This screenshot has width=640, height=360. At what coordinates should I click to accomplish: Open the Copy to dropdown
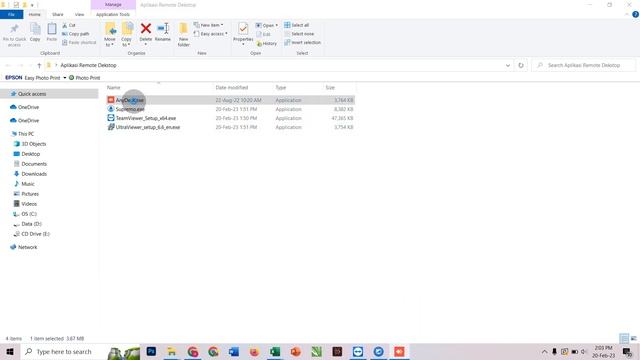tap(127, 35)
